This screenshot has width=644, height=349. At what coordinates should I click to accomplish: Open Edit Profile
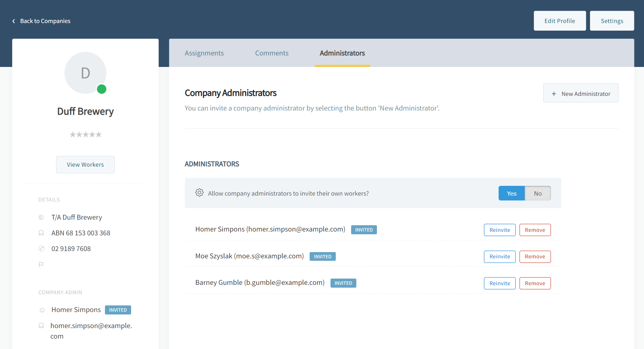[x=560, y=21]
